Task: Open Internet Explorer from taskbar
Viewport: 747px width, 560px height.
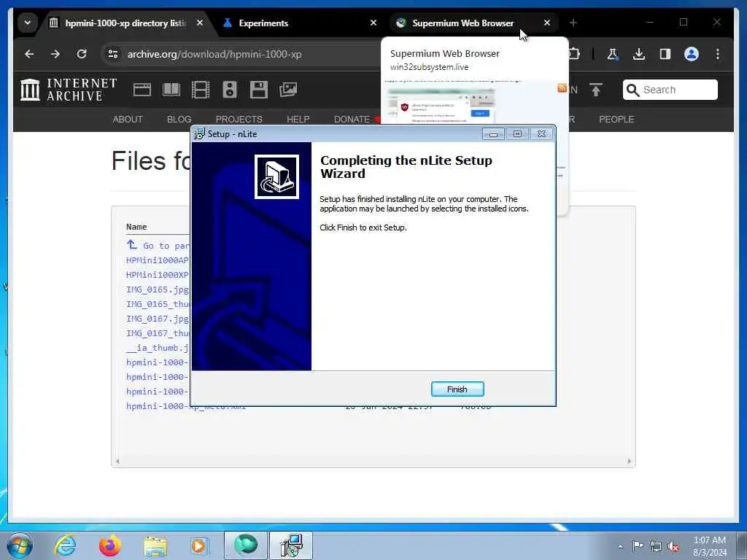Action: 65,545
